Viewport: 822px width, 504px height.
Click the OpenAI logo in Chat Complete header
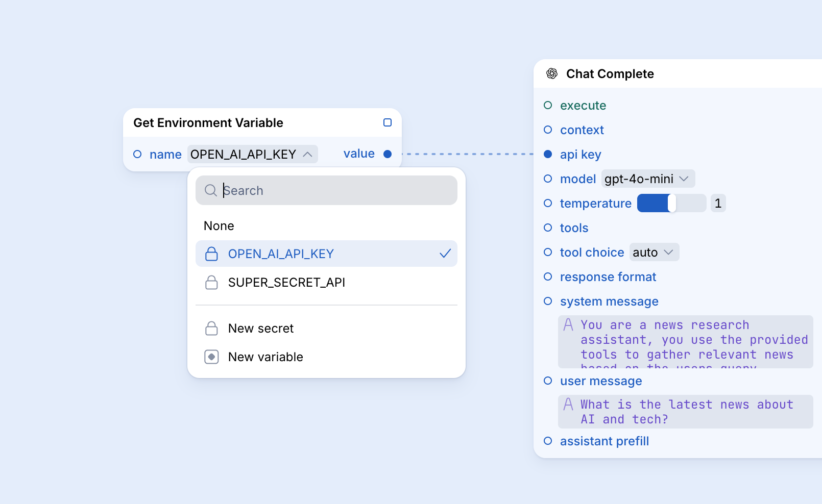click(552, 73)
